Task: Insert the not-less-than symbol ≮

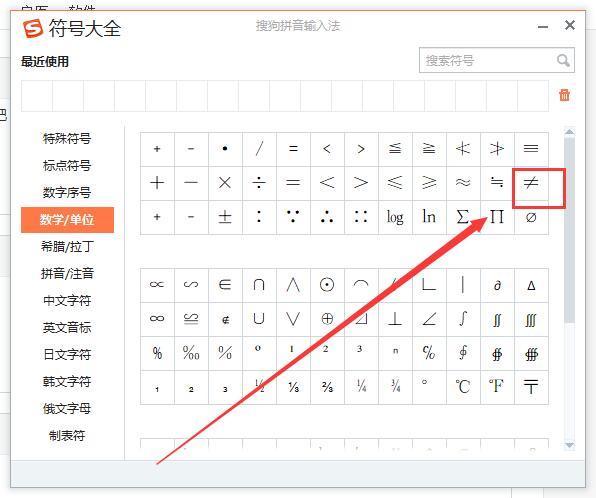Action: [x=463, y=149]
